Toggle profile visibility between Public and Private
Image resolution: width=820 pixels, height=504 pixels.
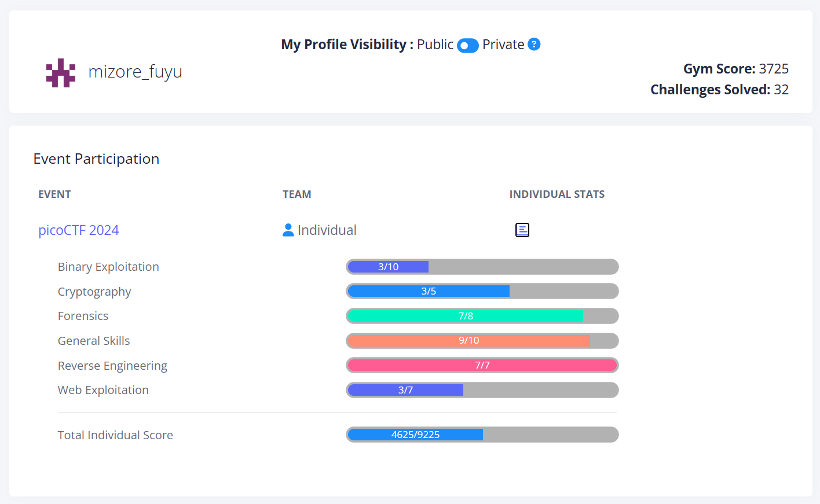(x=467, y=45)
